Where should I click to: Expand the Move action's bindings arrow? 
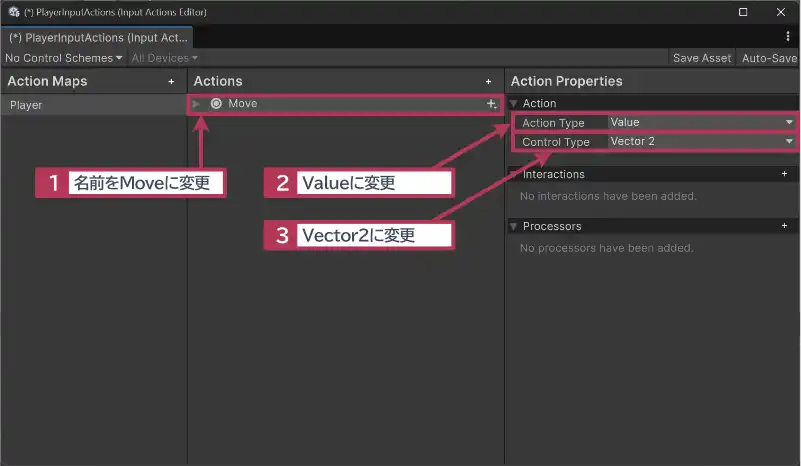pos(197,103)
